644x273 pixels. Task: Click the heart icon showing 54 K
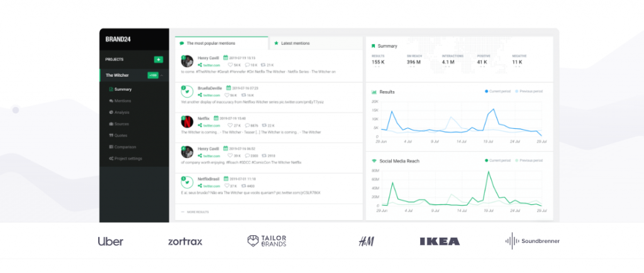coord(230,65)
